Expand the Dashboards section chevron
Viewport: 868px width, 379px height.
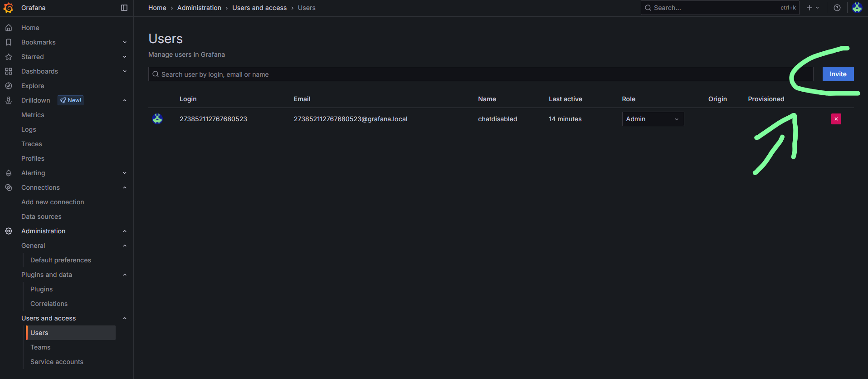[x=125, y=71]
